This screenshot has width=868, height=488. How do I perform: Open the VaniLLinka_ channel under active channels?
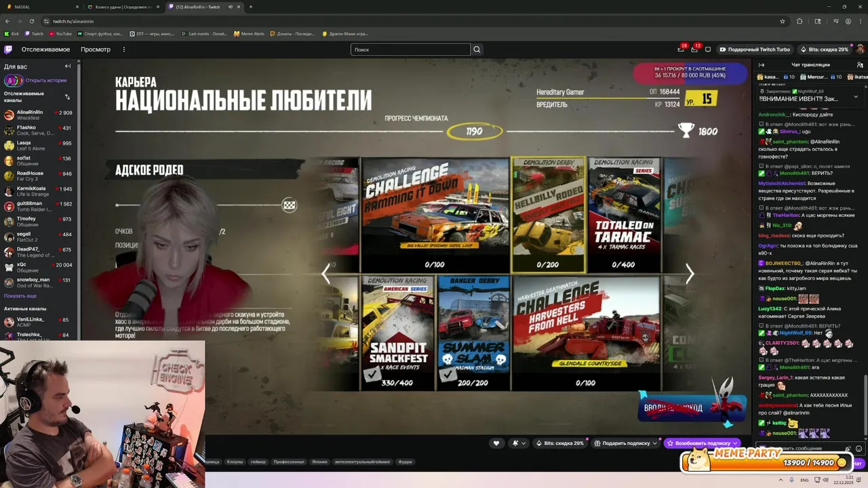(39, 321)
